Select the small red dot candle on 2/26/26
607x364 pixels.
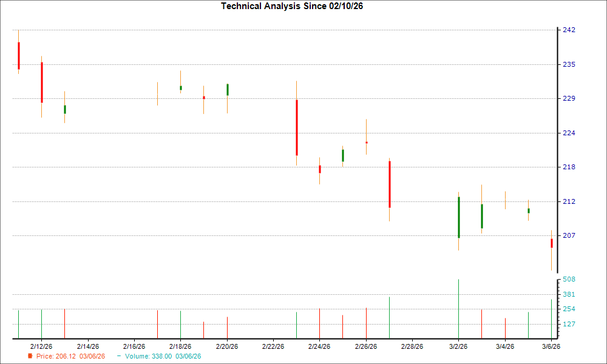[x=366, y=141]
